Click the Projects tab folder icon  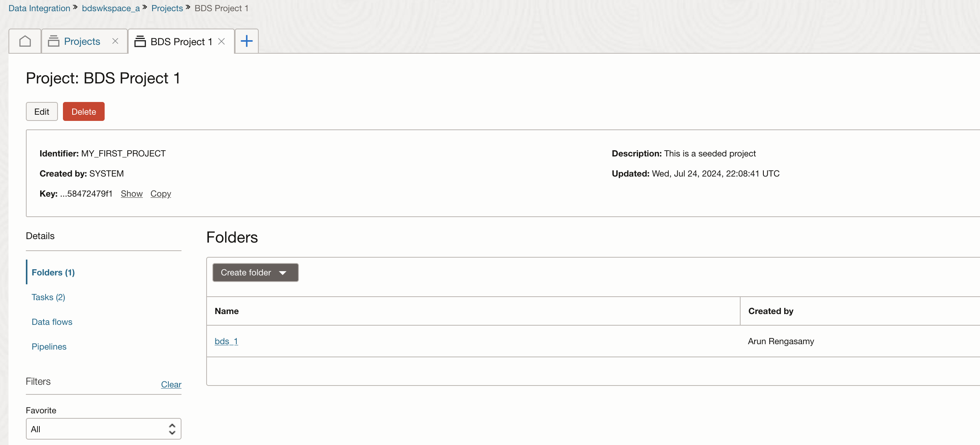coord(54,41)
